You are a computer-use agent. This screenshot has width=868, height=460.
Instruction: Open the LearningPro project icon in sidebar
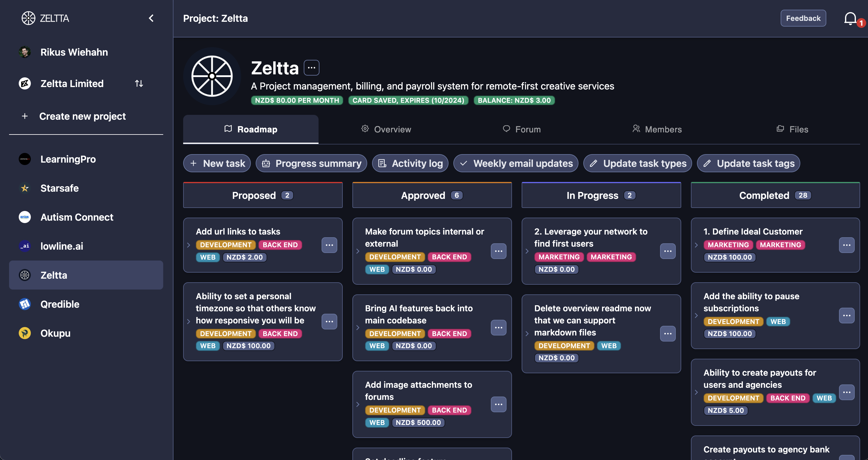[24, 159]
